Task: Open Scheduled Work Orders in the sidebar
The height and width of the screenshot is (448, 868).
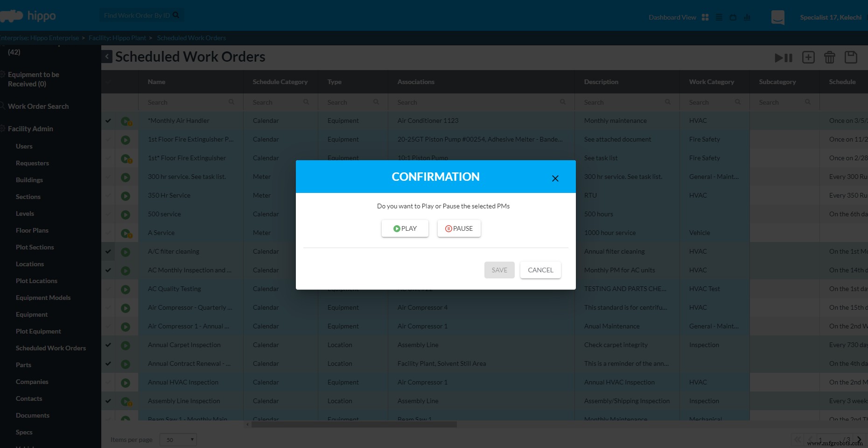Action: (x=51, y=348)
